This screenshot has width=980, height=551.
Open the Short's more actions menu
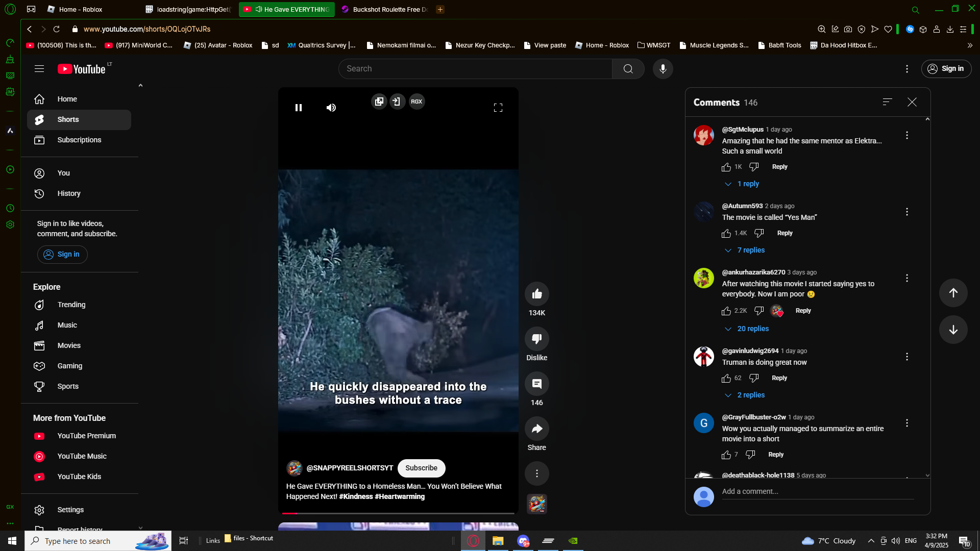tap(537, 473)
